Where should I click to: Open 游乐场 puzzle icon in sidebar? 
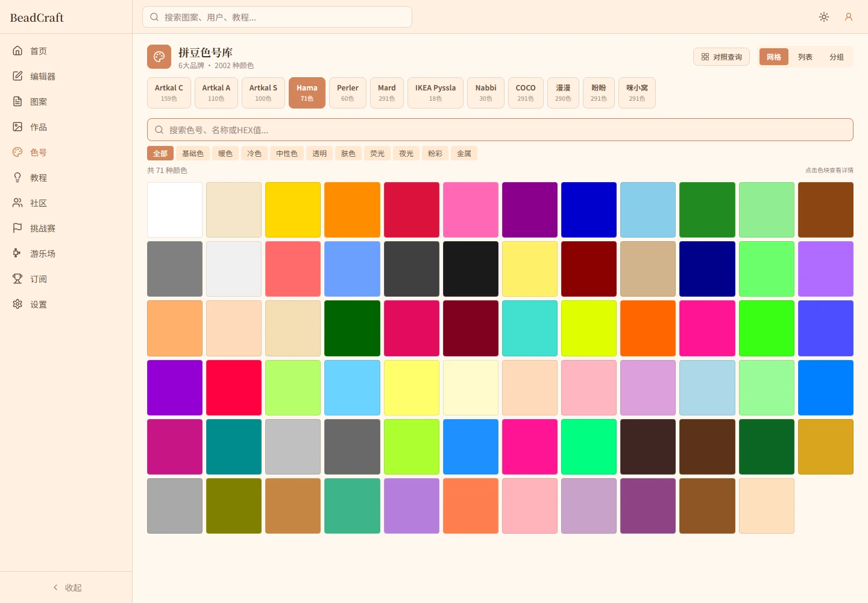tap(17, 253)
